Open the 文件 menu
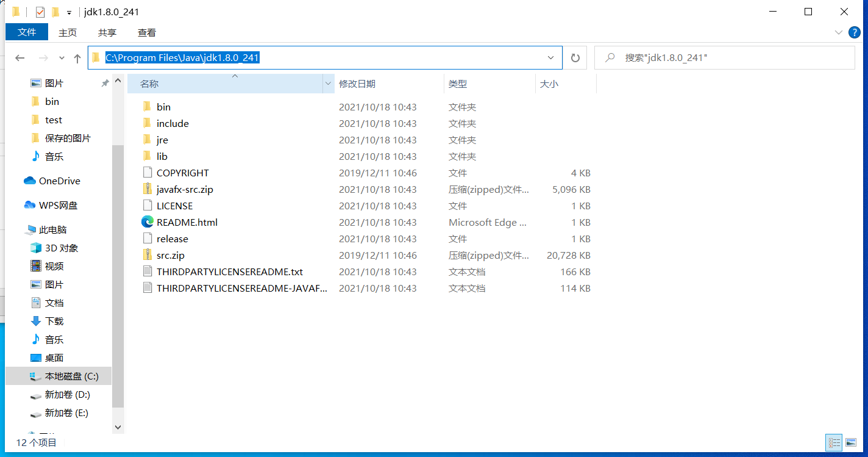The height and width of the screenshot is (457, 868). point(27,32)
